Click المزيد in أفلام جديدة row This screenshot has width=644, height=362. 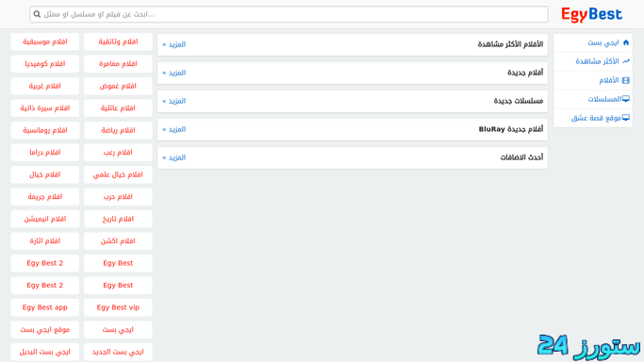[174, 73]
